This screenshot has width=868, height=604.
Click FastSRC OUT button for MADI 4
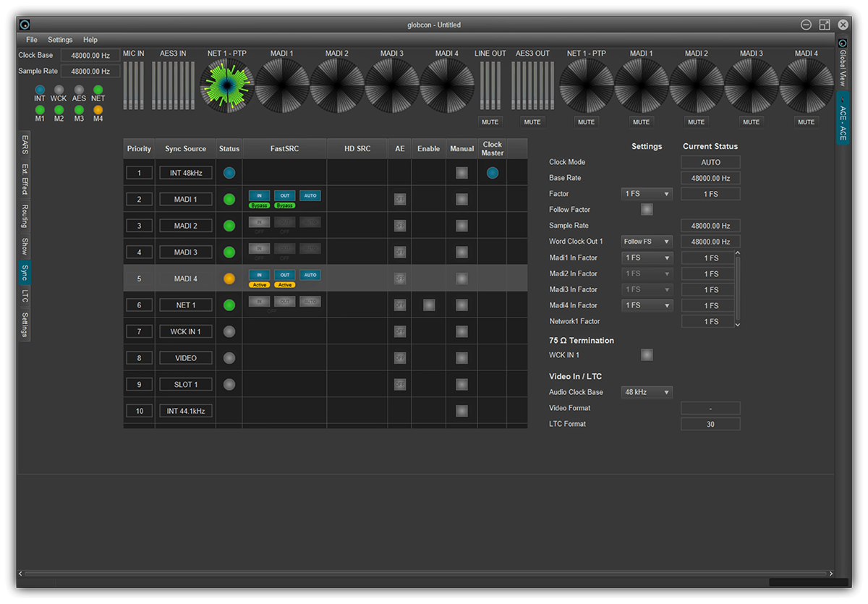pos(285,275)
